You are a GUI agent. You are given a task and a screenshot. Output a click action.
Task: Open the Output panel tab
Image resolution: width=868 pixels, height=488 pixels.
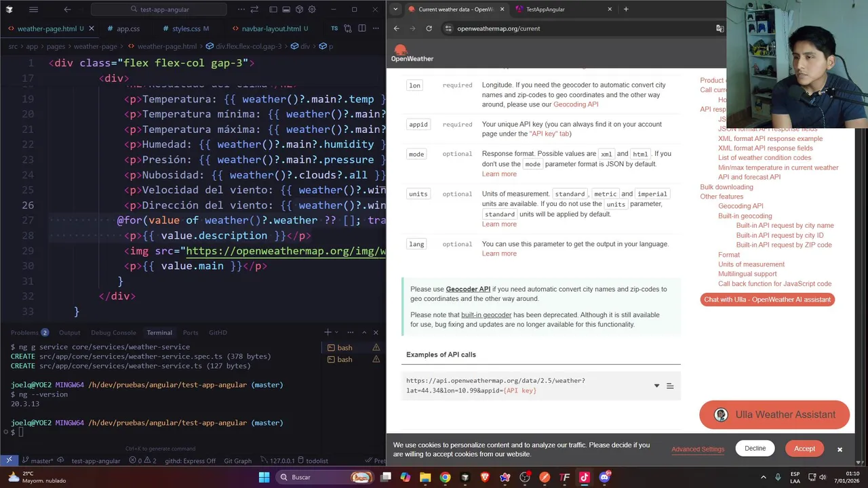[69, 333]
